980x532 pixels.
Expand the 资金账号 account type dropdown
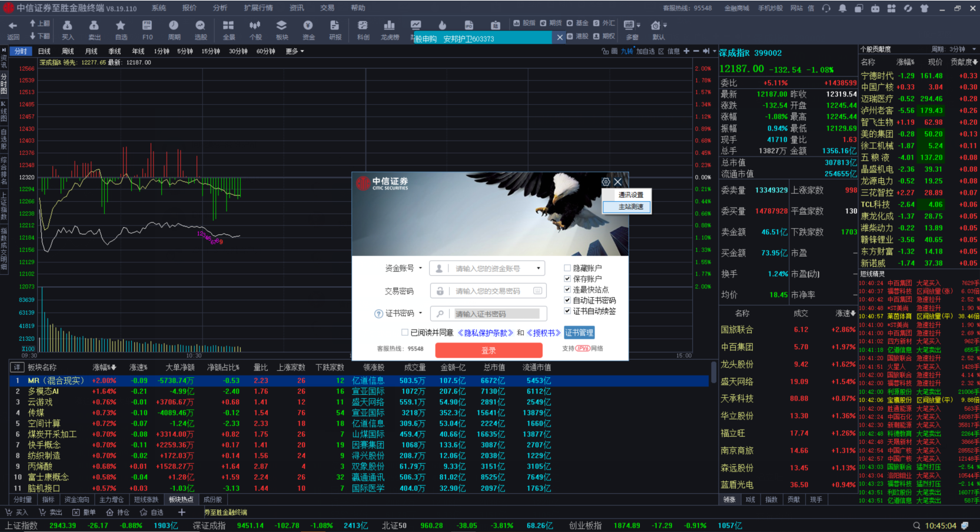(x=420, y=268)
